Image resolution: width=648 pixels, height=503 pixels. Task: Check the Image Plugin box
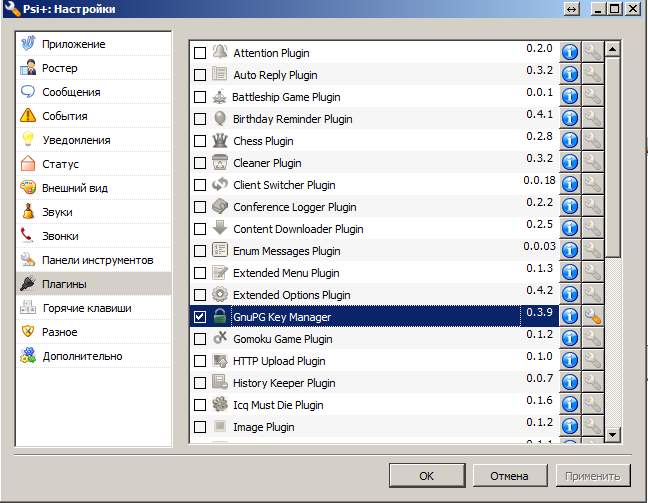click(200, 427)
